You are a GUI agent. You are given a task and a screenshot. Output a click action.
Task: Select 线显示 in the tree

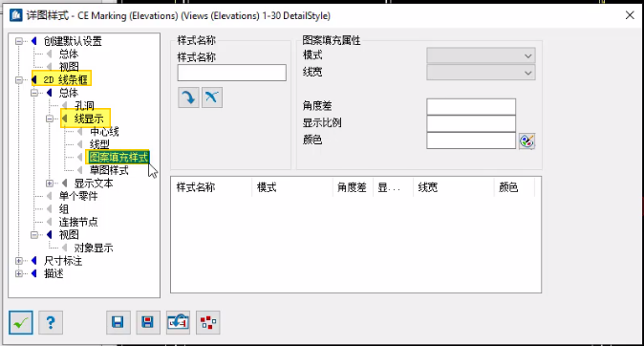tap(89, 119)
